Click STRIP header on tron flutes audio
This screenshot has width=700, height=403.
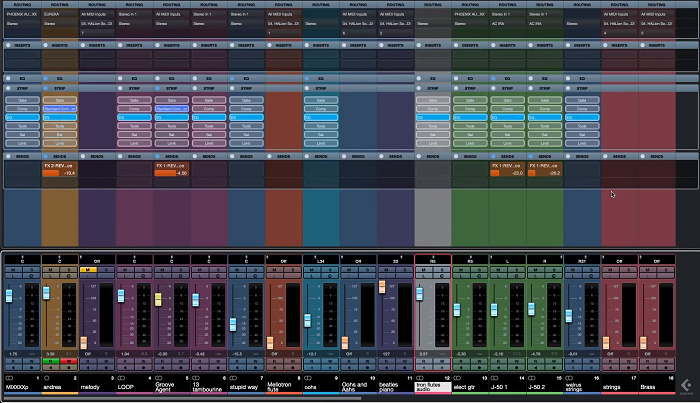(x=433, y=88)
